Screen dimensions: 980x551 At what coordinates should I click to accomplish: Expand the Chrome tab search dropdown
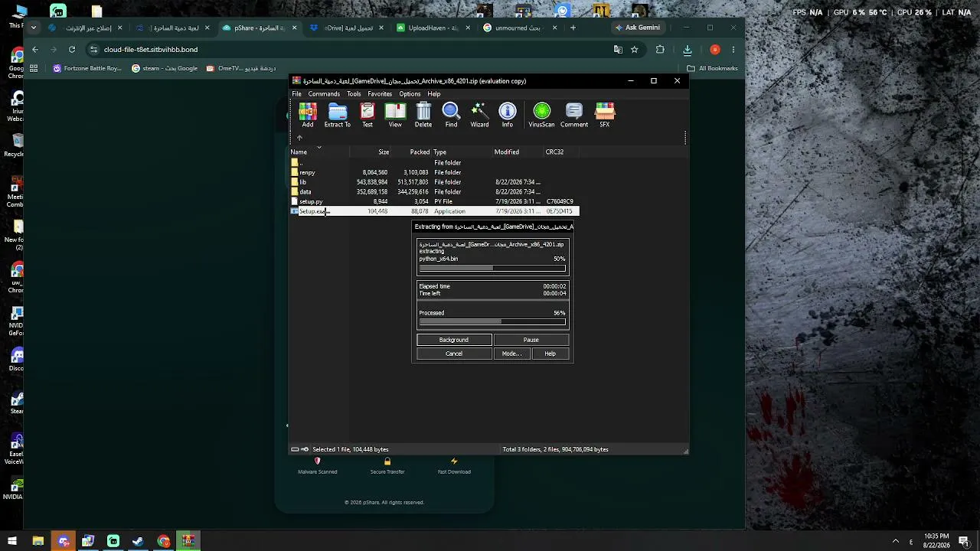click(x=34, y=28)
